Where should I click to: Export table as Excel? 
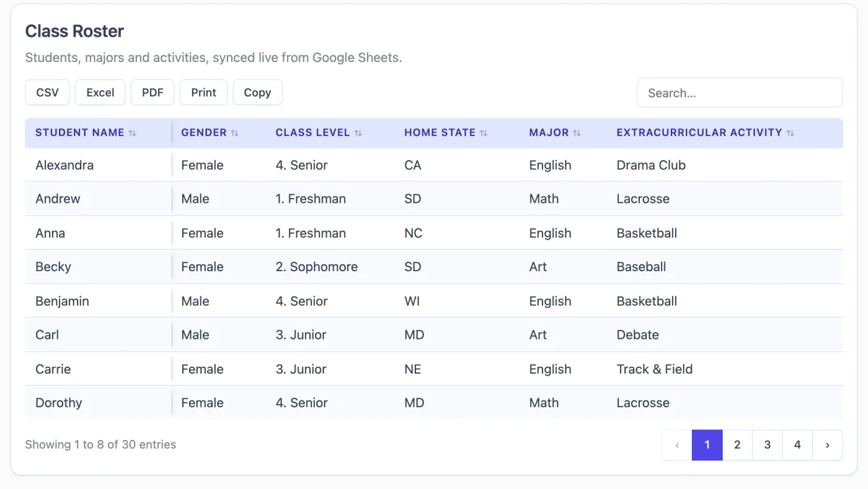click(100, 92)
